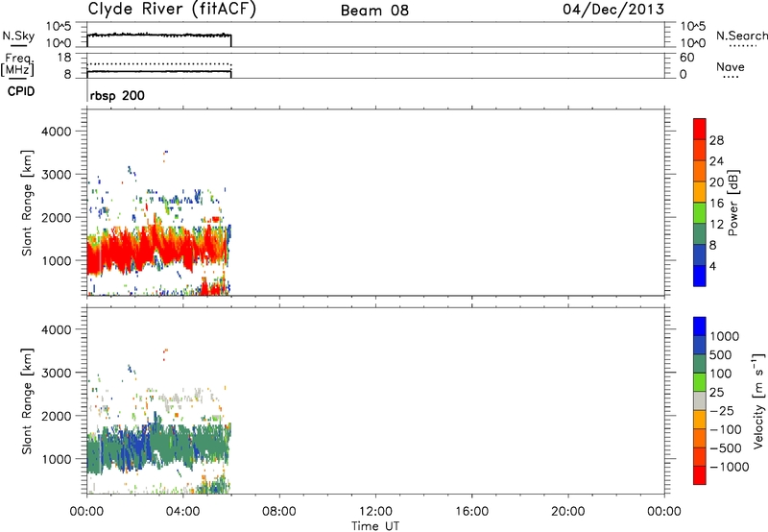Click the "4000" tick of the power panel
Screen dimensions: 768x532
click(x=56, y=132)
